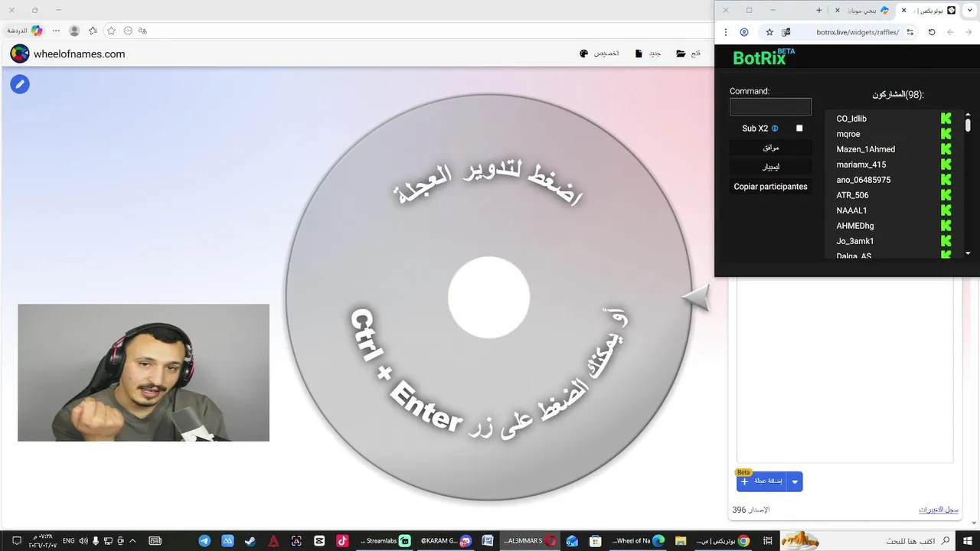980x551 pixels.
Task: Show hidden system tray icons arrow
Action: (133, 540)
